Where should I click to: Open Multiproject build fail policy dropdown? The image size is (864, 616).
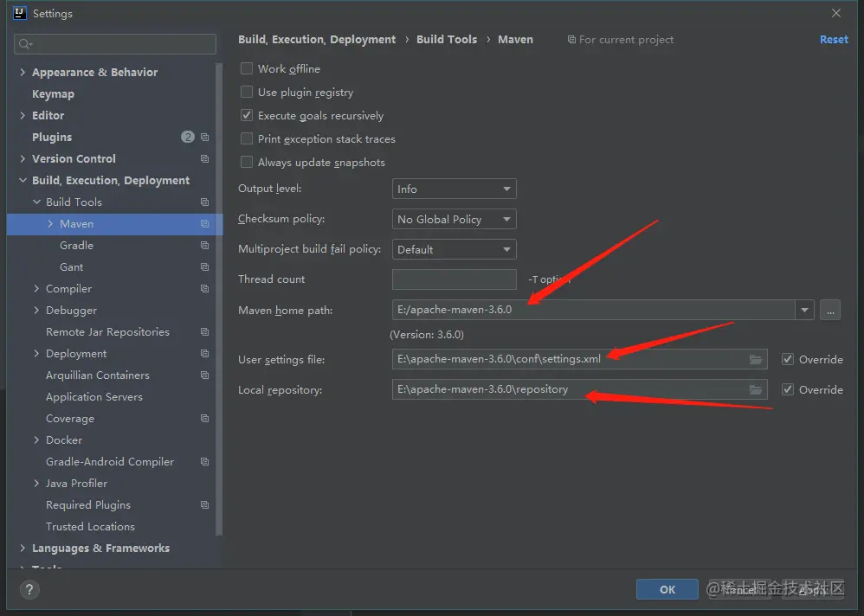(x=454, y=249)
